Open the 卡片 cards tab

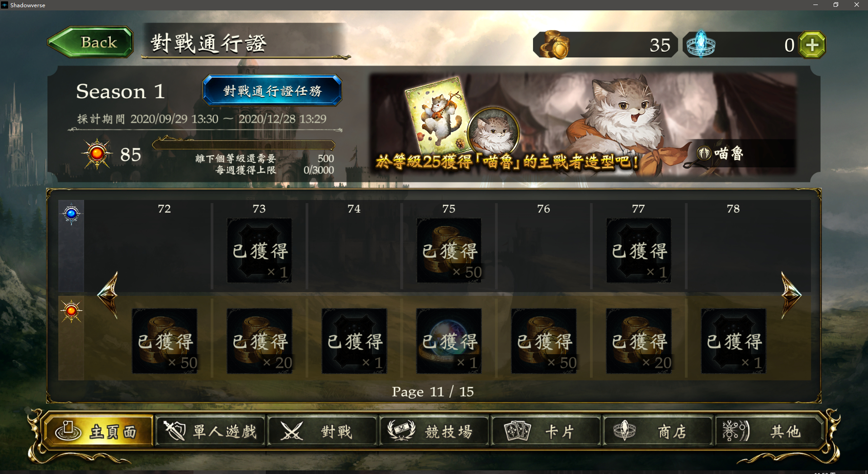546,431
